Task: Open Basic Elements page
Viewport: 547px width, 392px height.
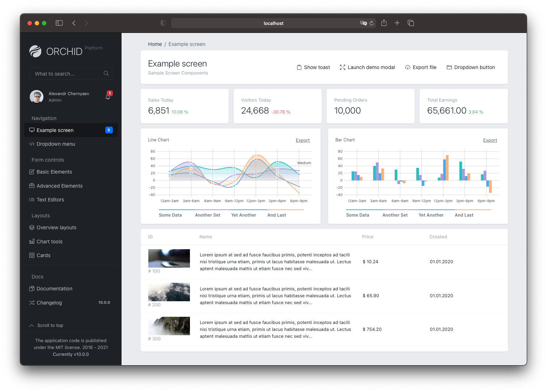Action: [x=71, y=172]
